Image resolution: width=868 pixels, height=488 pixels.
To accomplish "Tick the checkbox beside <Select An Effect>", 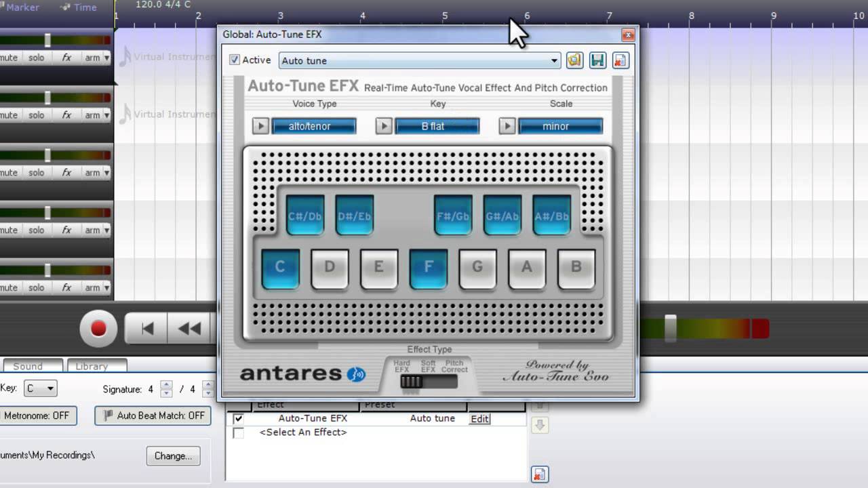I will (x=238, y=432).
